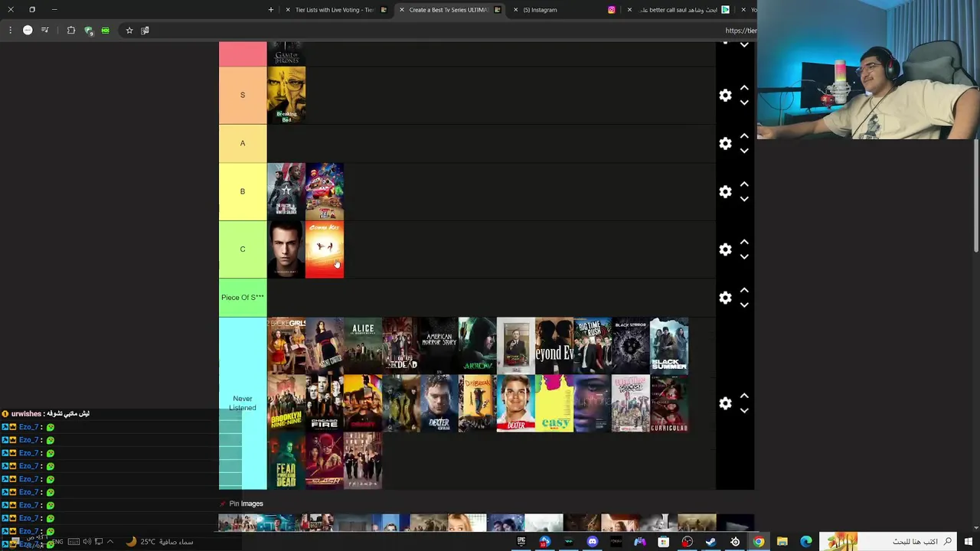Move the Piece Of S*** row down
Image resolution: width=980 pixels, height=551 pixels.
744,305
